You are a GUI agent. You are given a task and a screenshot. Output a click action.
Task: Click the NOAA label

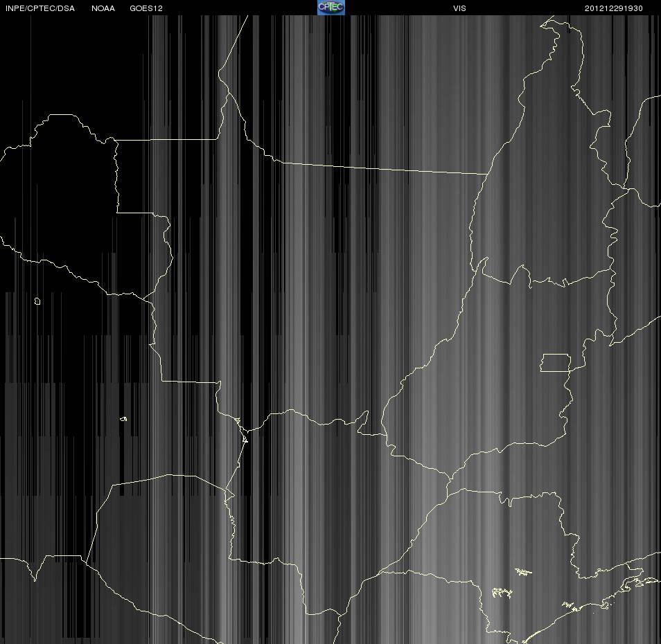(103, 8)
